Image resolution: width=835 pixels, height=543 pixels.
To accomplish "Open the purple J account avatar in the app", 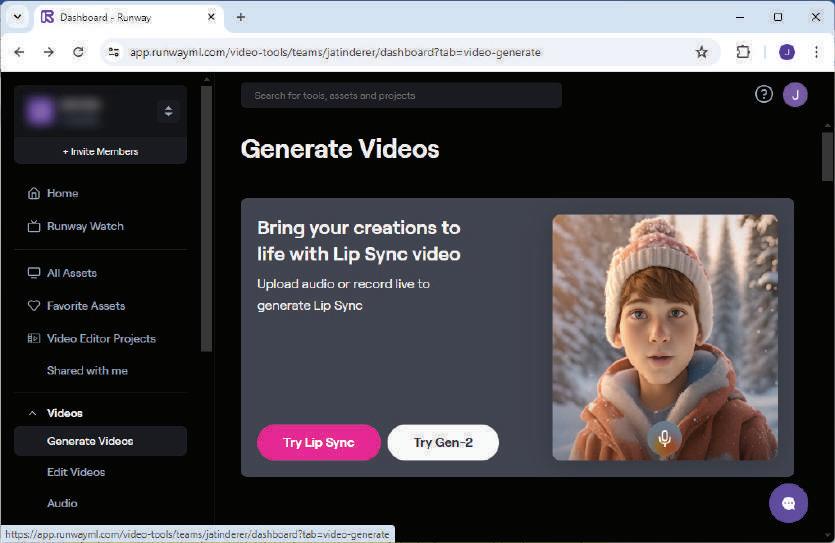I will (x=795, y=95).
